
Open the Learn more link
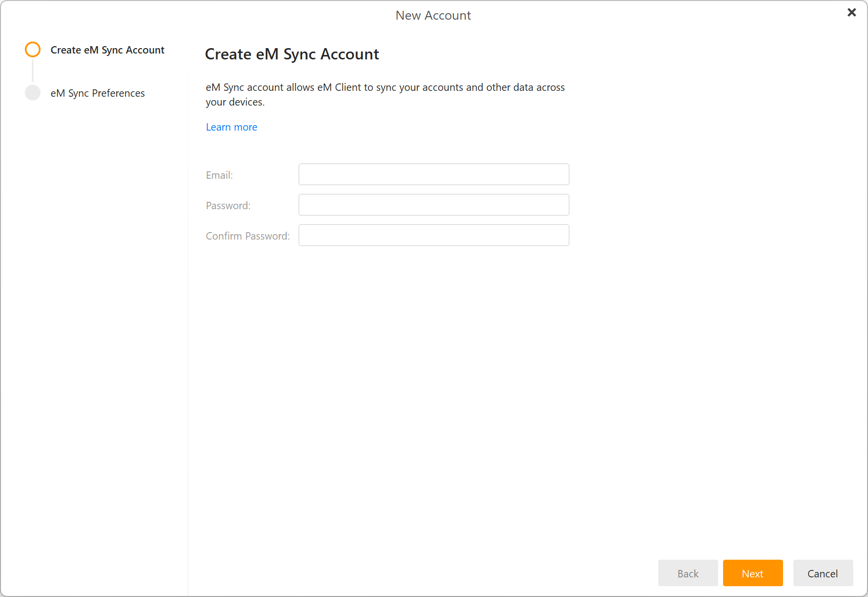[231, 127]
